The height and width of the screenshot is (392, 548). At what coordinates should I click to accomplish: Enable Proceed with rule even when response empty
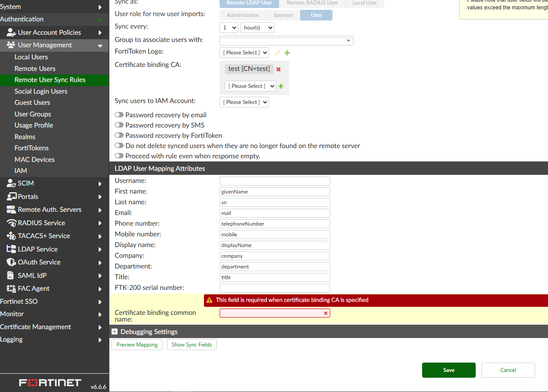pos(119,156)
